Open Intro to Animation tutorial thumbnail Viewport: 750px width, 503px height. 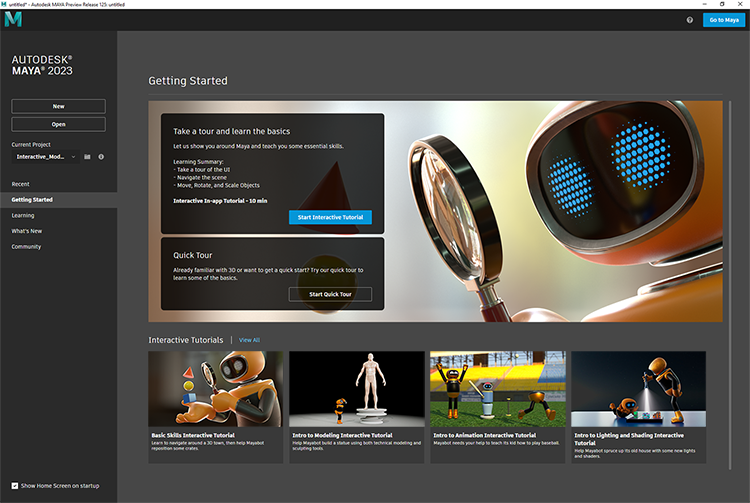[x=497, y=389]
